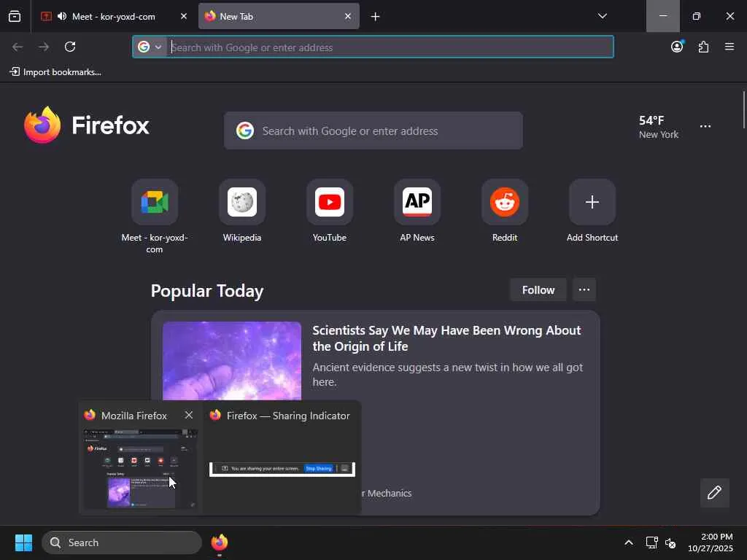Open the Extensions puzzle icon

pyautogui.click(x=703, y=47)
